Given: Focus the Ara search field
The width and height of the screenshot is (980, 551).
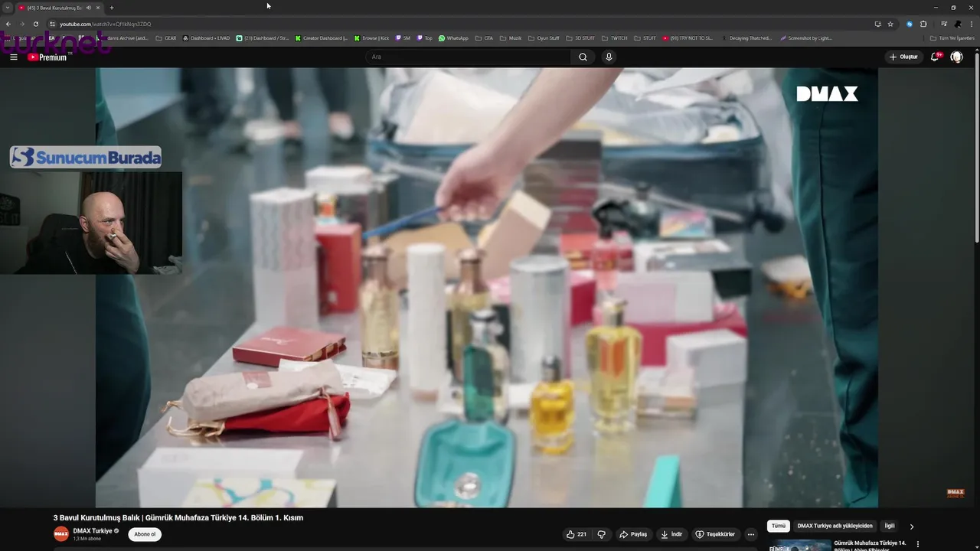Looking at the screenshot, I should click(468, 57).
